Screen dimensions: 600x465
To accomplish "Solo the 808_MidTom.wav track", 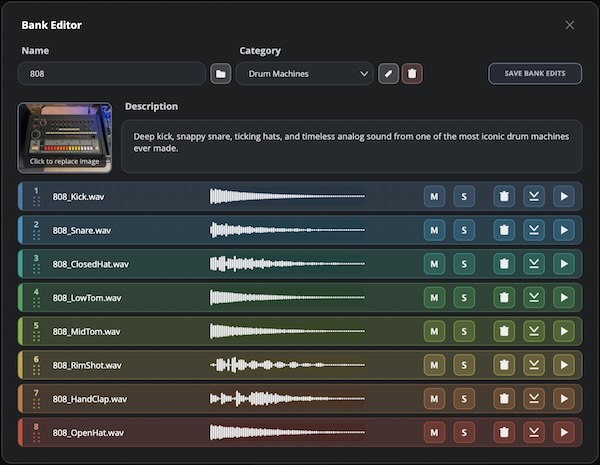I will [464, 331].
